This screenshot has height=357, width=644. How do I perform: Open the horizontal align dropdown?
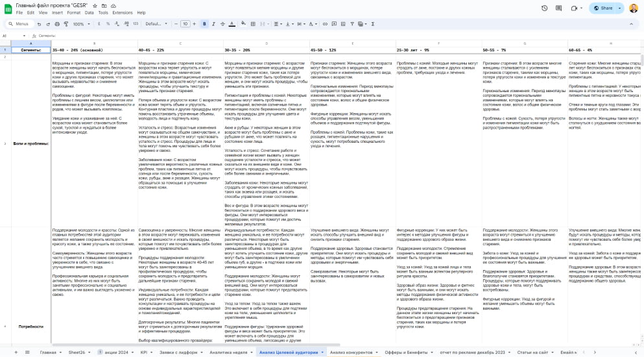(x=278, y=24)
